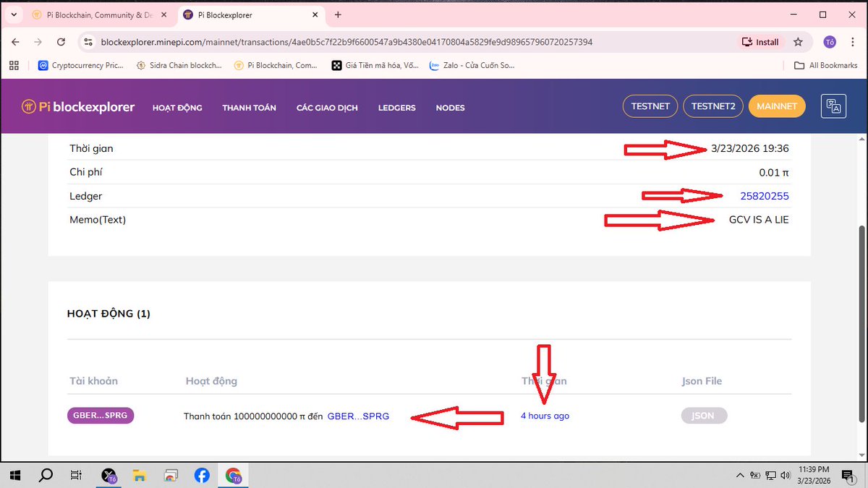868x488 pixels.
Task: Open the Giá Tiền mã hóa bookmark
Action: 375,65
